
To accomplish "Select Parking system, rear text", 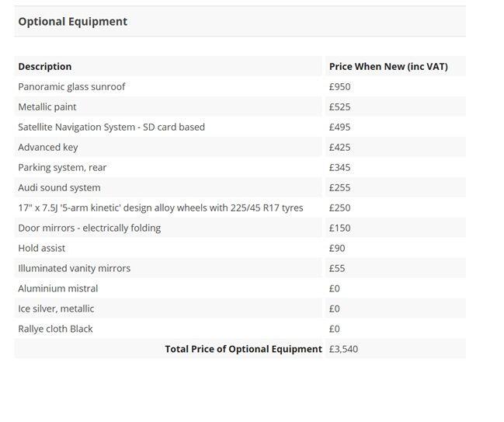I will (62, 168).
